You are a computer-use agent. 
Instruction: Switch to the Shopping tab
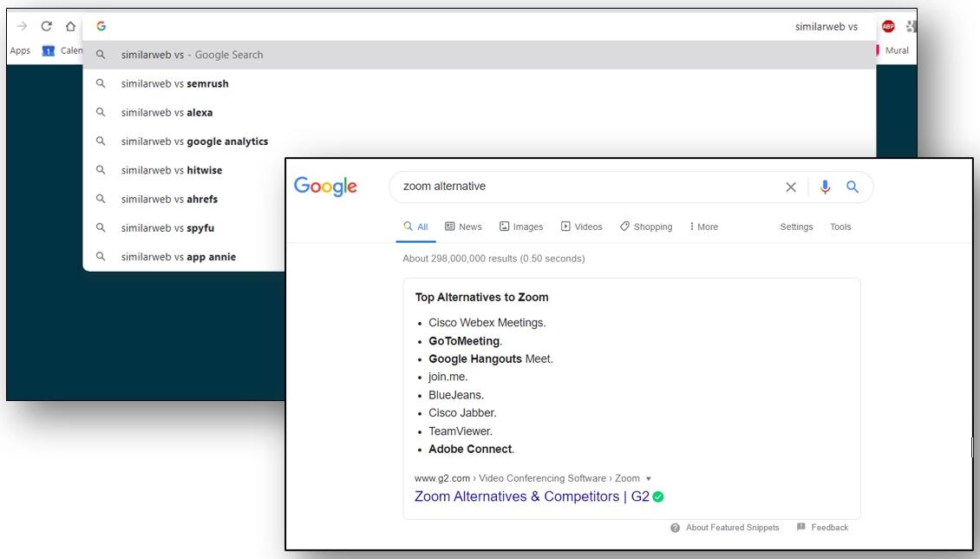[x=646, y=227]
